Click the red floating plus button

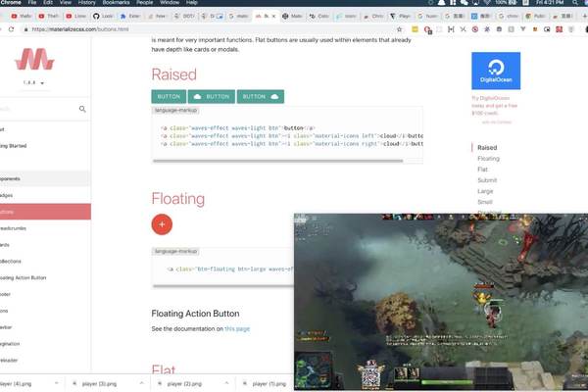click(x=162, y=224)
